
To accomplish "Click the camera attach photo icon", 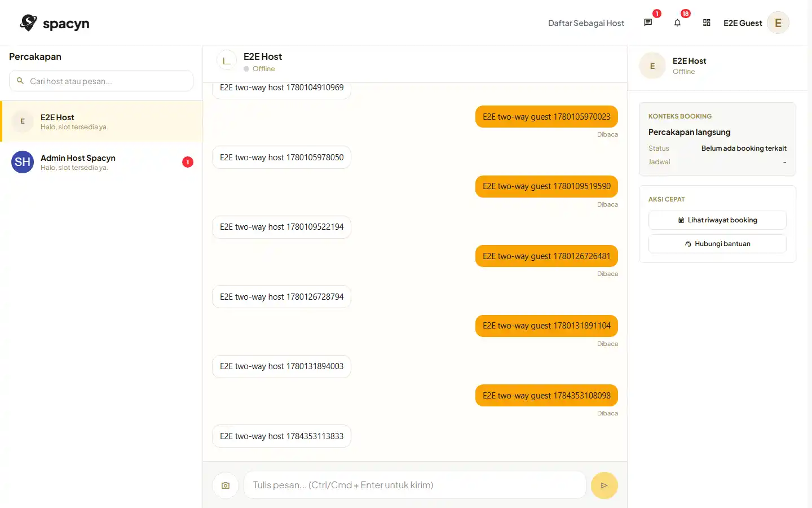I will coord(226,485).
